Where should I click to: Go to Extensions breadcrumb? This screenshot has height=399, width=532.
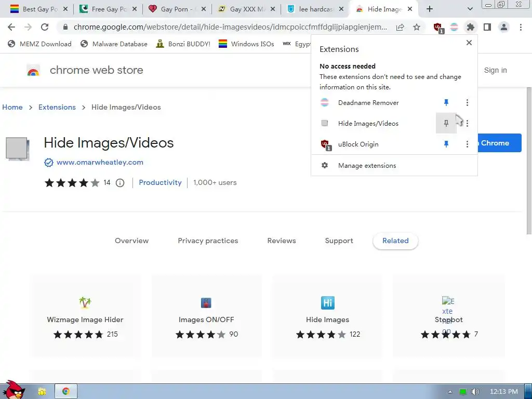click(57, 107)
